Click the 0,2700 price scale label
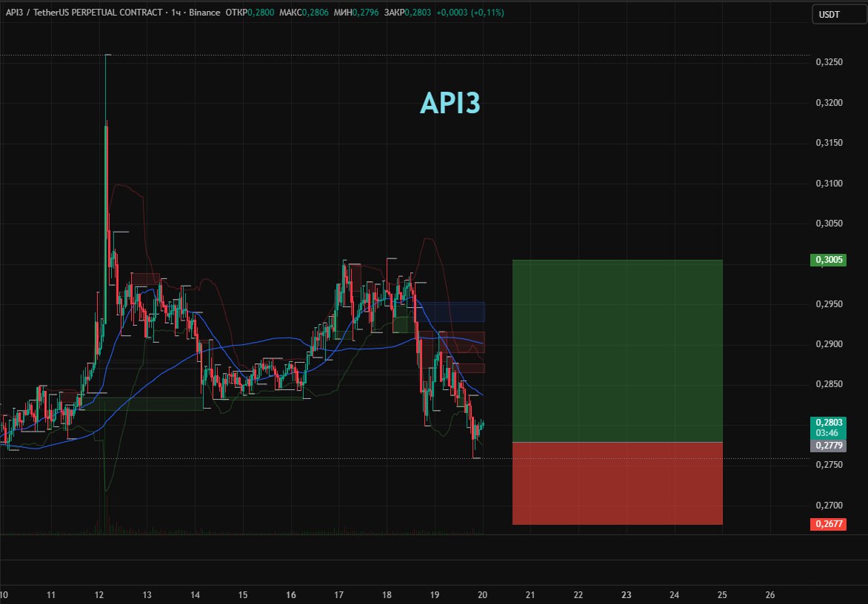 point(829,505)
